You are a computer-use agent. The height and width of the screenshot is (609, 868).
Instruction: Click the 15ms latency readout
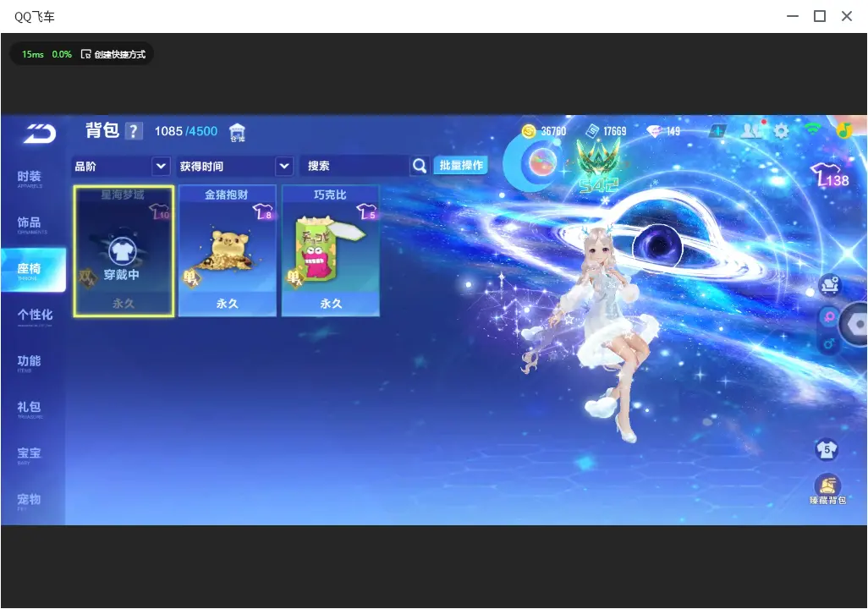[x=33, y=54]
